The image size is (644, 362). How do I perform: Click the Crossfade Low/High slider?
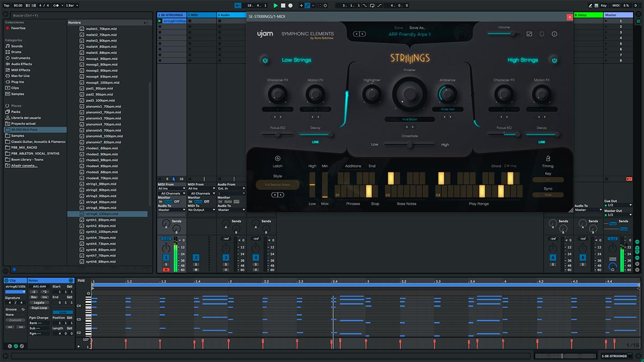coord(409,144)
